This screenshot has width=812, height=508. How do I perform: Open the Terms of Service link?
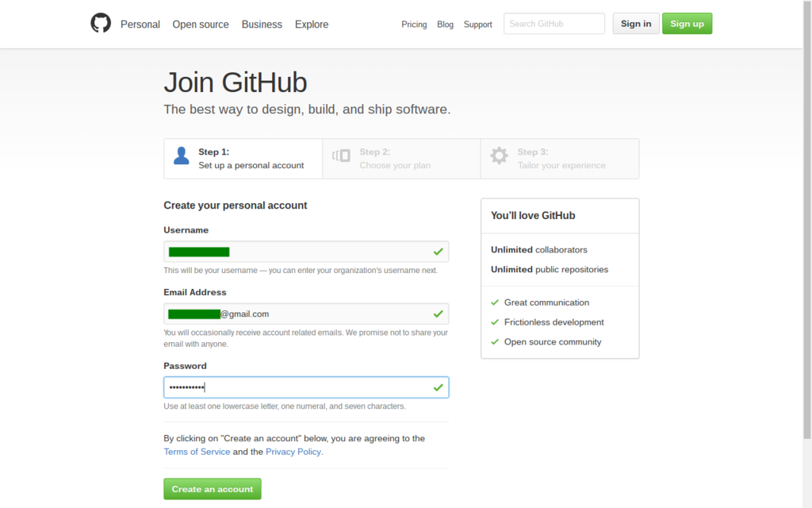pos(197,452)
